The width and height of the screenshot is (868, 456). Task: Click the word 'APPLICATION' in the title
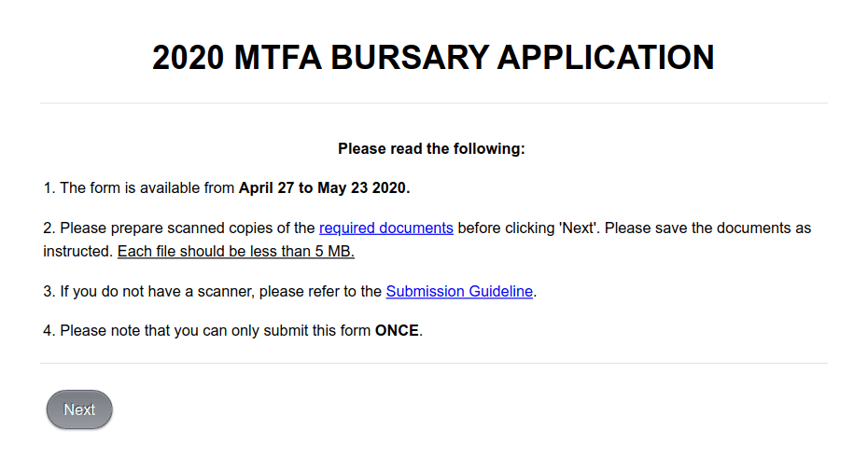pos(606,58)
